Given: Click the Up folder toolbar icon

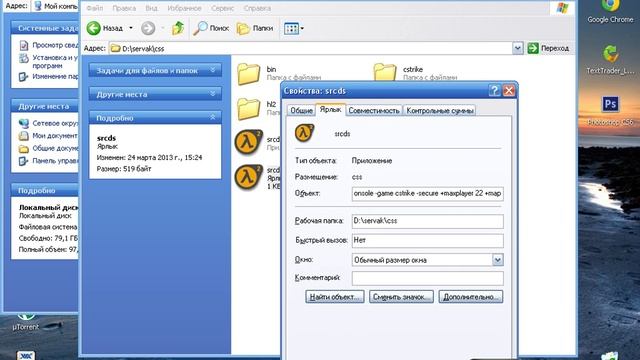Looking at the screenshot, I should point(178,28).
